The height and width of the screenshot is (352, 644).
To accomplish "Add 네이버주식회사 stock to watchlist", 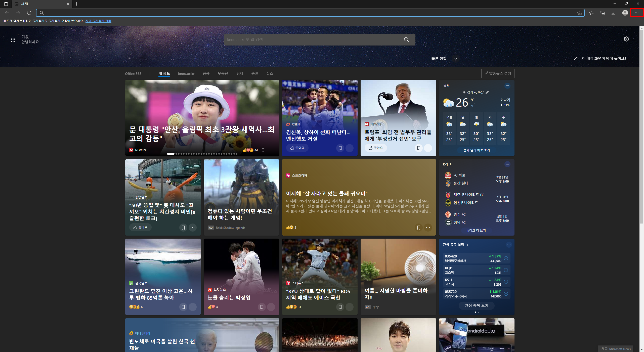I will pos(506,258).
